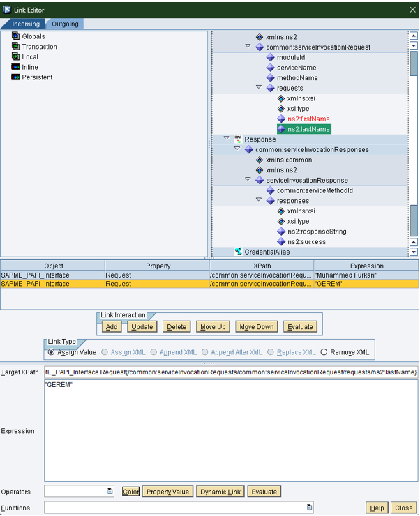Choose the Remove XML link type
The height and width of the screenshot is (516, 420).
click(324, 352)
